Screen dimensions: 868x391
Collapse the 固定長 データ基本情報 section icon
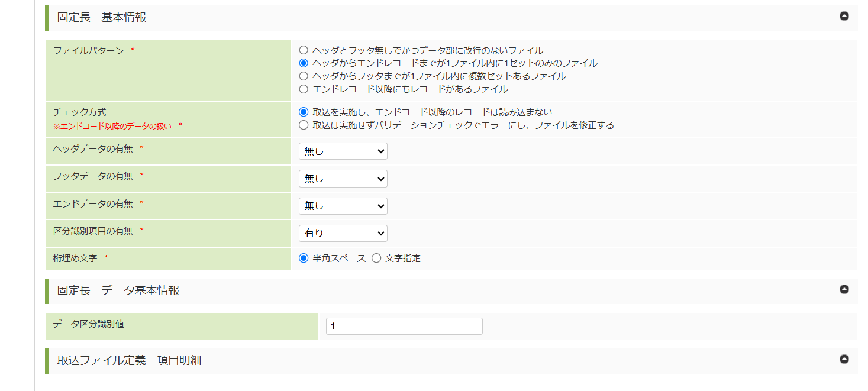[844, 289]
